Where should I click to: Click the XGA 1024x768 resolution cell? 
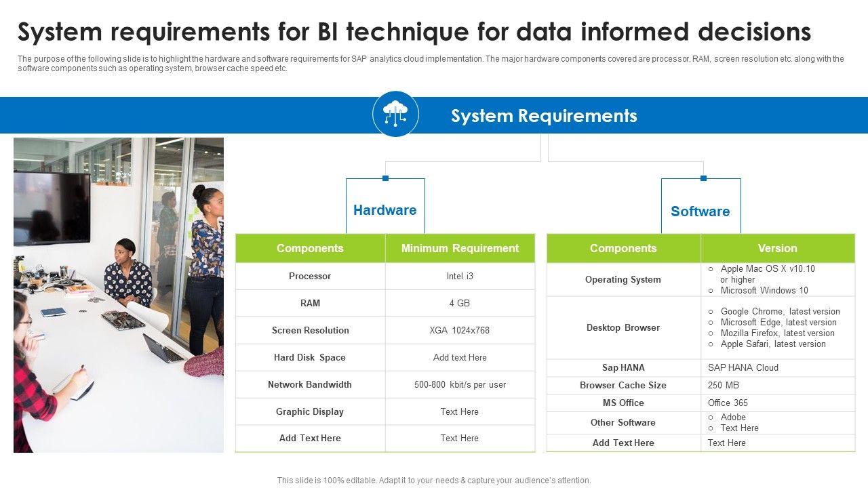[460, 330]
